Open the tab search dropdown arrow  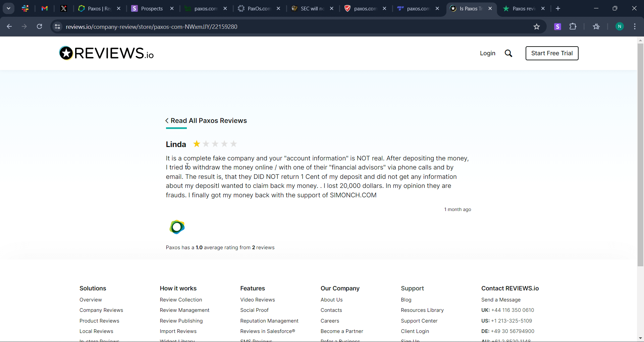pyautogui.click(x=9, y=8)
